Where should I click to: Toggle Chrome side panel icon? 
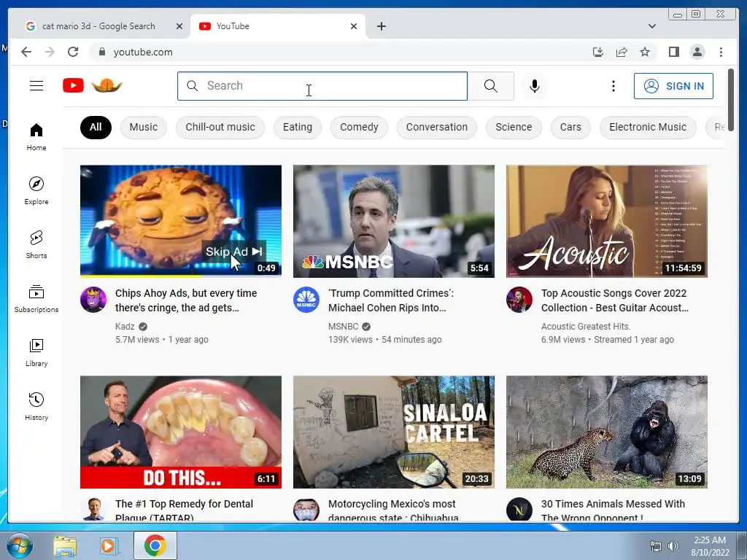tap(673, 52)
